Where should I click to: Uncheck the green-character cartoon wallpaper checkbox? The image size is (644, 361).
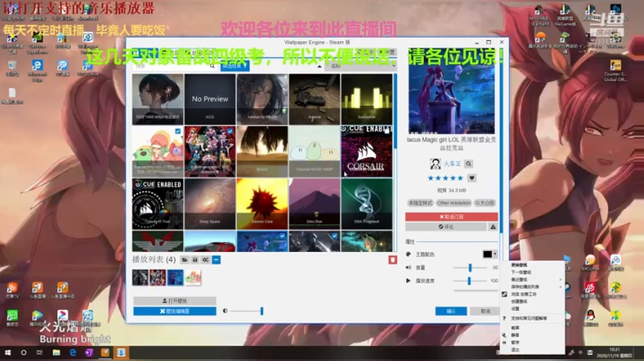coord(178,131)
